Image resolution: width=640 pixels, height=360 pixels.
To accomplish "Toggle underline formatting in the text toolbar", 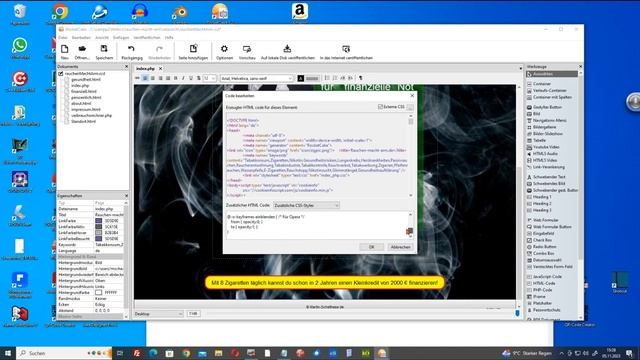I will pos(191,78).
